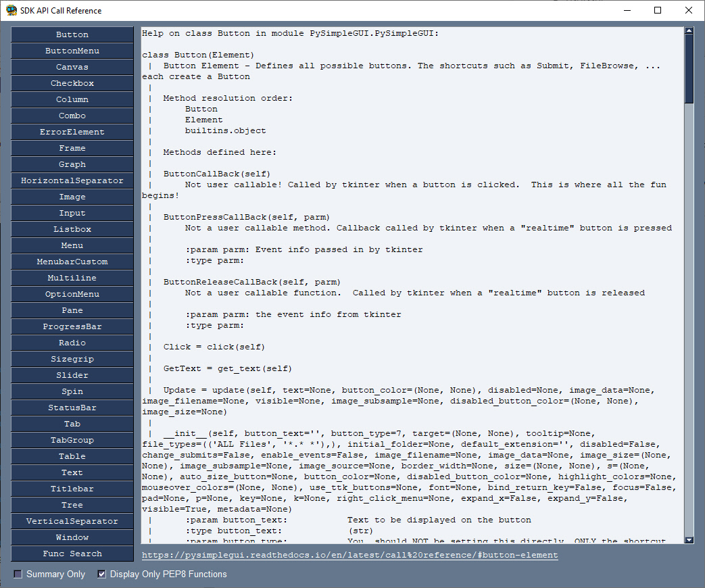705x588 pixels.
Task: Enable the Summary Only checkbox
Action: click(18, 574)
